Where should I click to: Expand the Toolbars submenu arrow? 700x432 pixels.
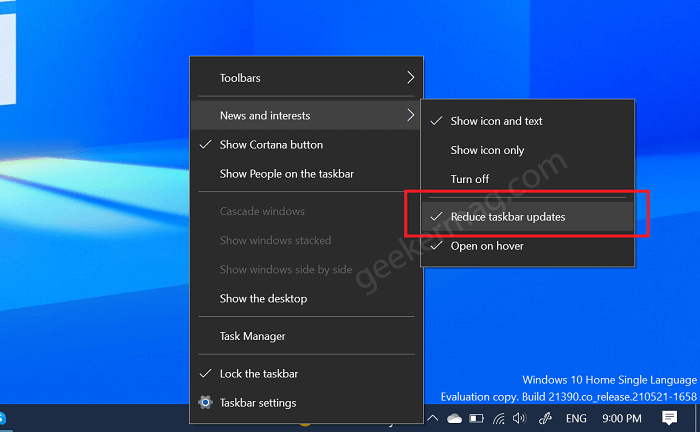coord(410,78)
